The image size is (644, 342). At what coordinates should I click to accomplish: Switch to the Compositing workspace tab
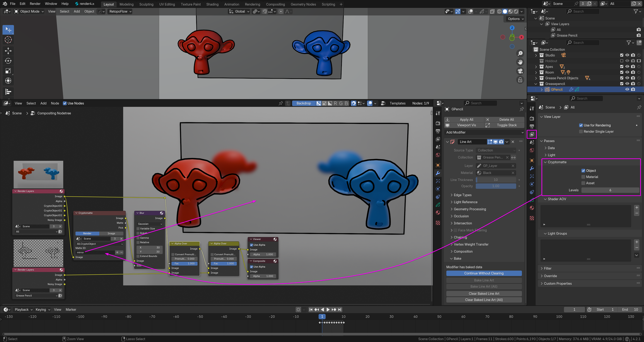tap(275, 4)
